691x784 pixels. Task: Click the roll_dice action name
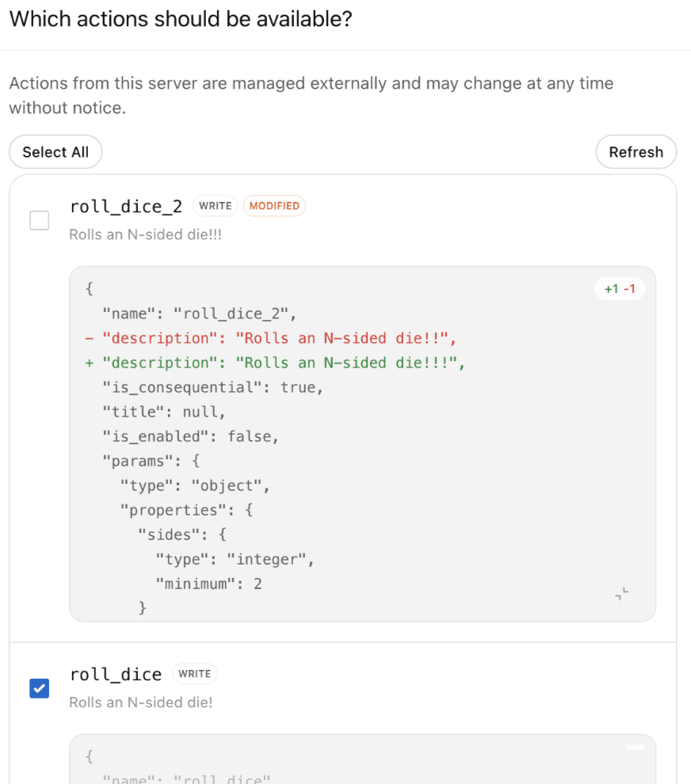tap(116, 675)
